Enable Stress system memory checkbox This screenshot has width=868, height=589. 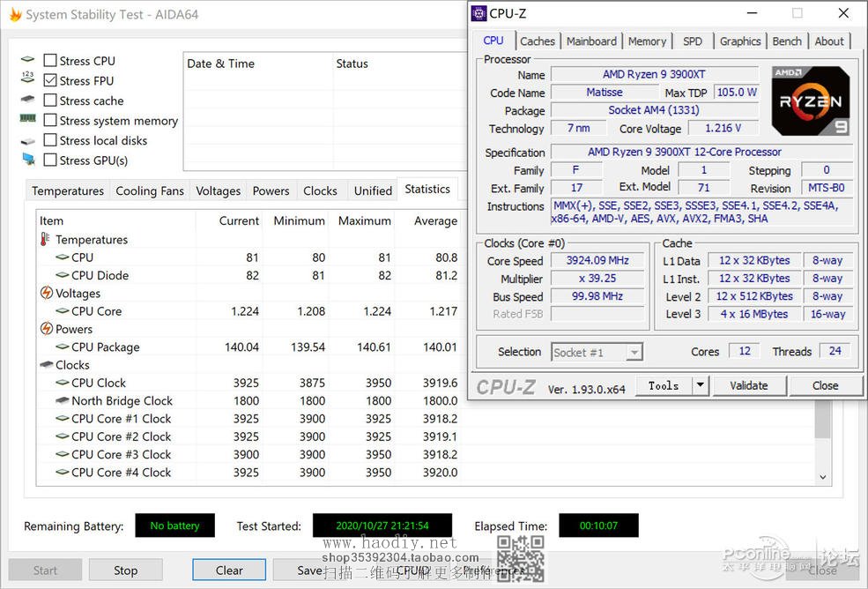click(x=50, y=121)
